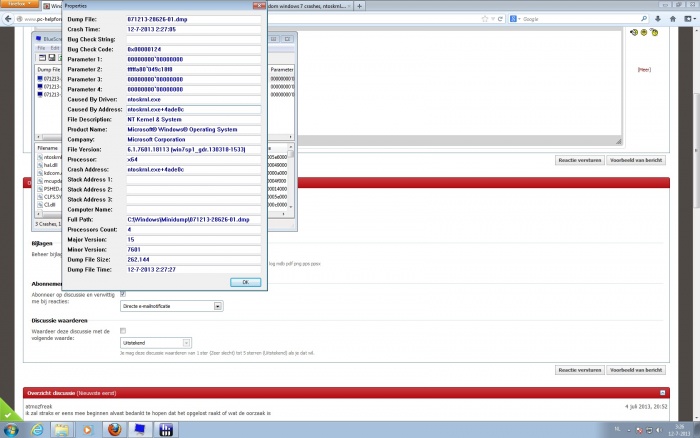Click the Filename column header in lower pane
Viewport: 700px width, 438px height.
click(48, 148)
